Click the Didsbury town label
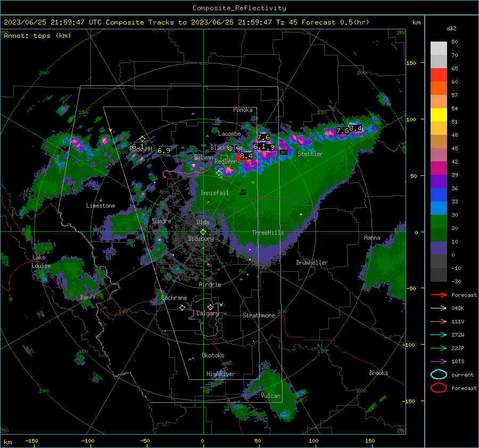This screenshot has height=448, width=479. pos(201,239)
